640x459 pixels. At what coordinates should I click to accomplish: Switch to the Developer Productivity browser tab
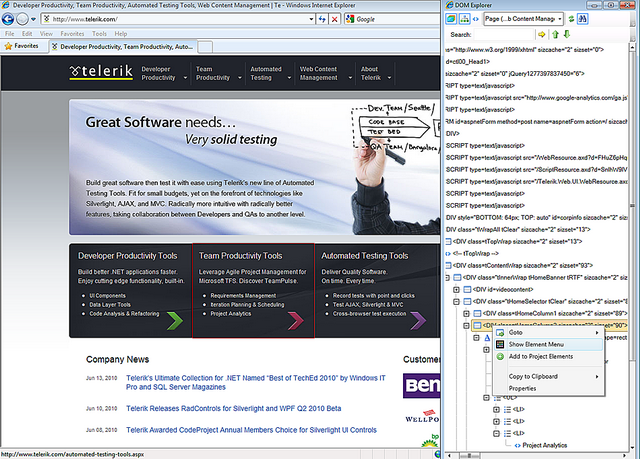122,47
